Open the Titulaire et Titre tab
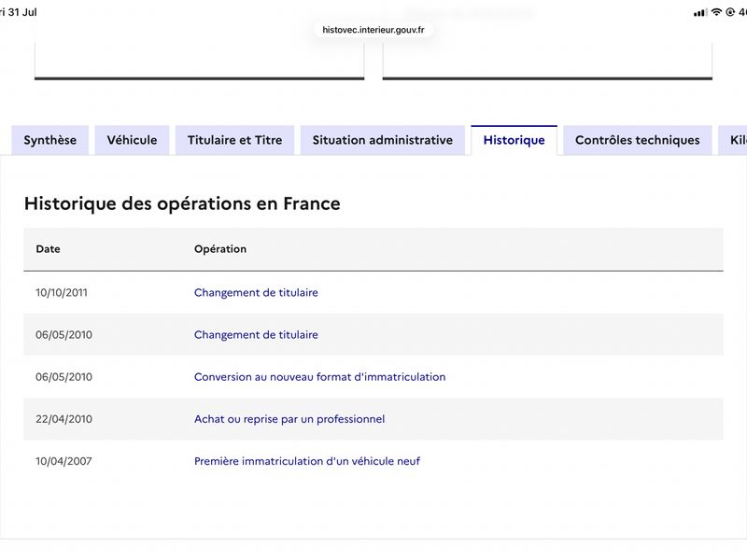This screenshot has height=560, width=747. (235, 140)
